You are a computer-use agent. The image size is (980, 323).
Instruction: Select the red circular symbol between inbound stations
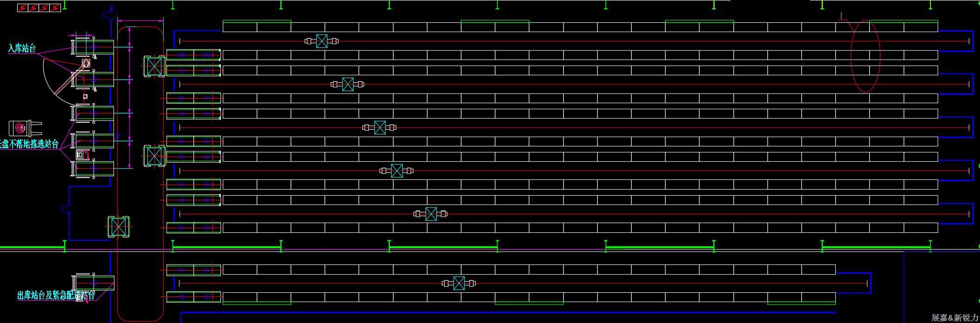(x=86, y=63)
